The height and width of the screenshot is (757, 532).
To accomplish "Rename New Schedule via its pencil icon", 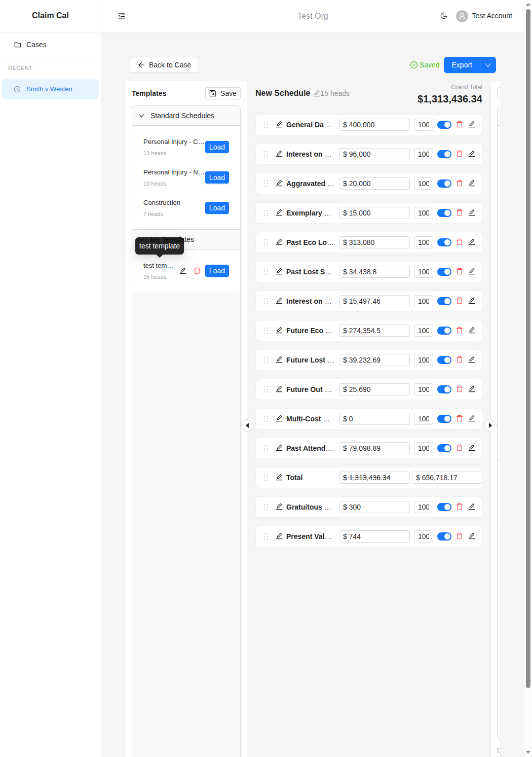I will (x=317, y=93).
